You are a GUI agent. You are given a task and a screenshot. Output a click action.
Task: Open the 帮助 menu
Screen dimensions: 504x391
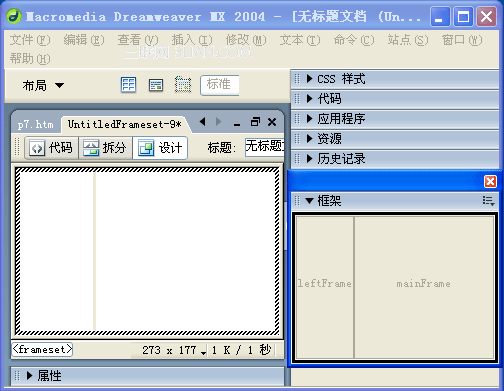(x=30, y=59)
